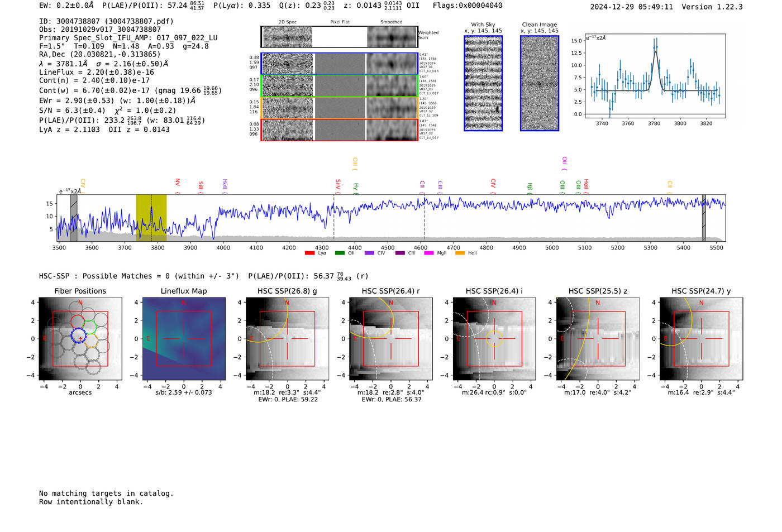Click the S/N = 6.3(±0.4) text
782x532 pixels.
pos(72,111)
